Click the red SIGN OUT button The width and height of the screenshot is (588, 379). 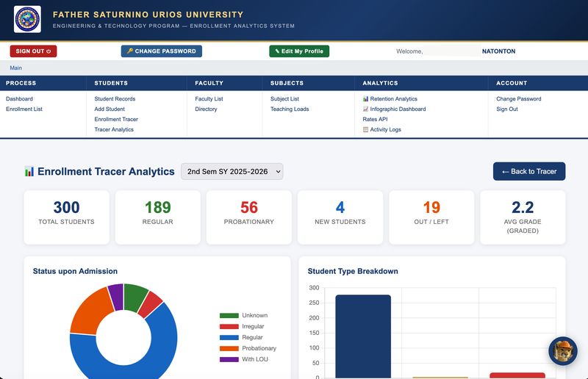pyautogui.click(x=33, y=51)
